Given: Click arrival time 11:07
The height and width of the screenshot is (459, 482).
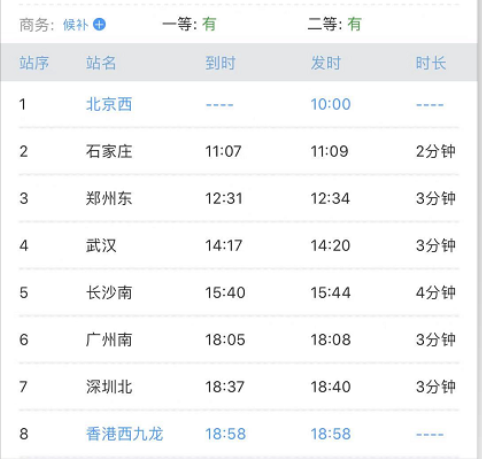Looking at the screenshot, I should pos(223,151).
